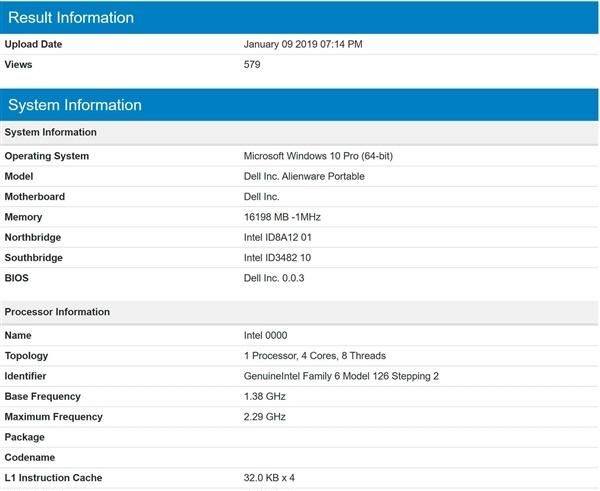The image size is (600, 491).
Task: Click the processor Name label
Action: (18, 336)
